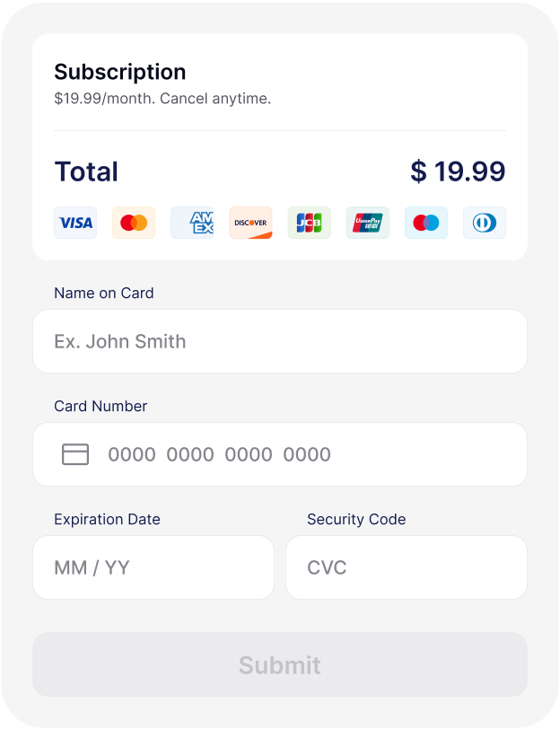Choose the Diners Club card icon
Screen dimensions: 560x729
click(485, 223)
